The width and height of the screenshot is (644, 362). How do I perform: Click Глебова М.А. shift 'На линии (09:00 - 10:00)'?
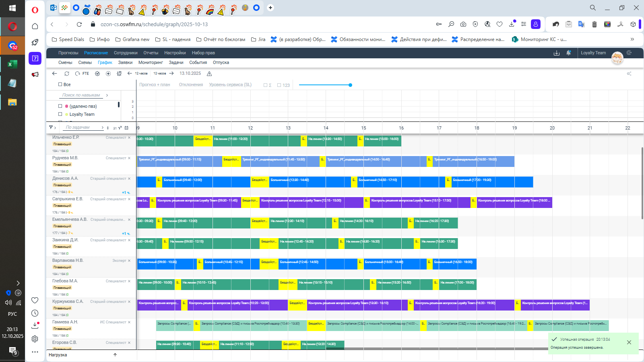point(156,284)
